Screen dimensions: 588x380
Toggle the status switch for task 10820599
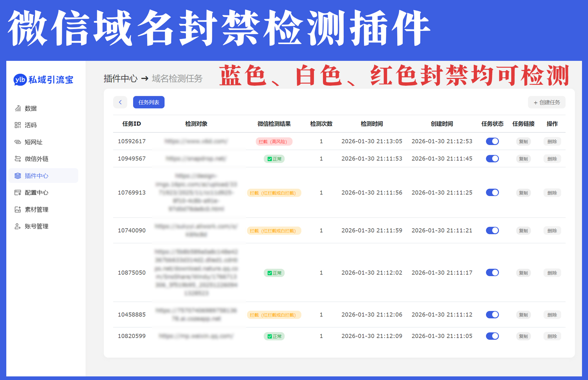click(492, 336)
